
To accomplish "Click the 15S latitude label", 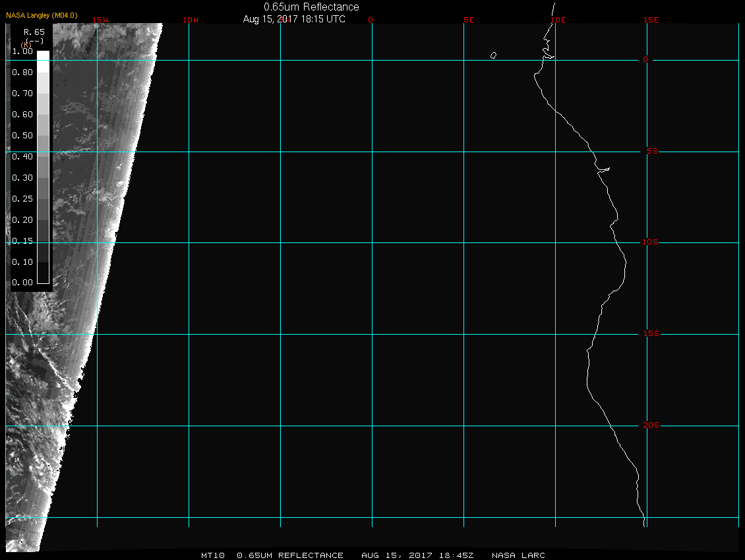I will [x=650, y=334].
